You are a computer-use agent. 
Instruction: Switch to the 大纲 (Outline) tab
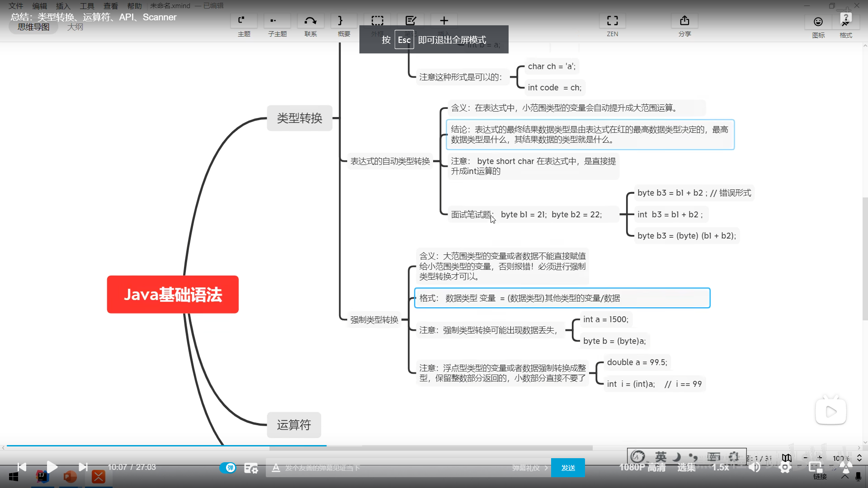(75, 27)
